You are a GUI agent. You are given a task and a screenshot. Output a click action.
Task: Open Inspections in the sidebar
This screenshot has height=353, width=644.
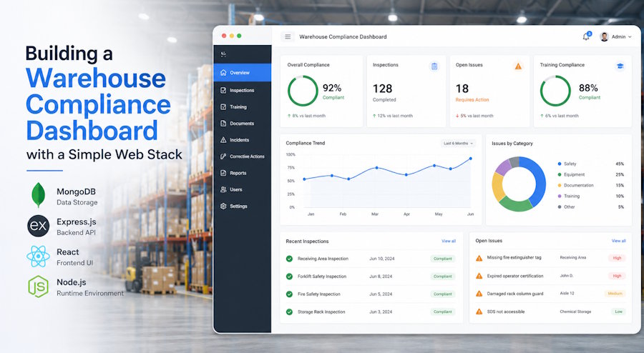[x=243, y=90]
